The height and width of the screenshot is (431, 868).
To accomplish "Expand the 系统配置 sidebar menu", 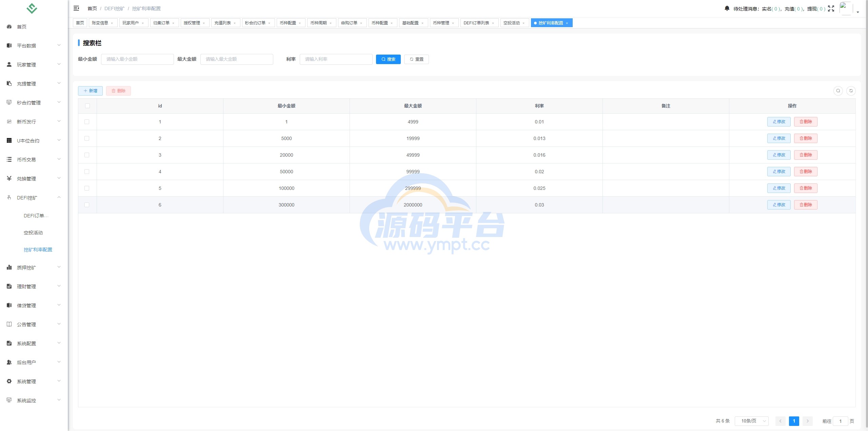I will [34, 343].
